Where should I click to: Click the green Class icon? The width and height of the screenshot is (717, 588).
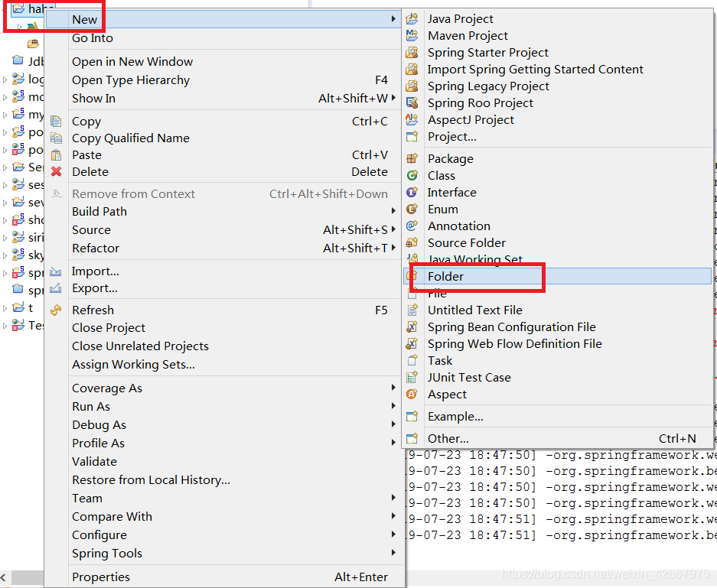tap(412, 175)
